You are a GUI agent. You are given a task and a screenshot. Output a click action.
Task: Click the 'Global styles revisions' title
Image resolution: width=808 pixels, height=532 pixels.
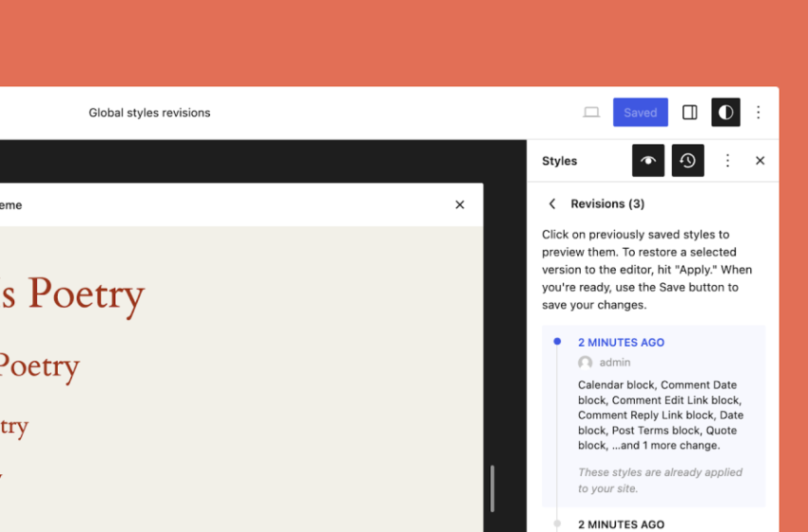149,113
